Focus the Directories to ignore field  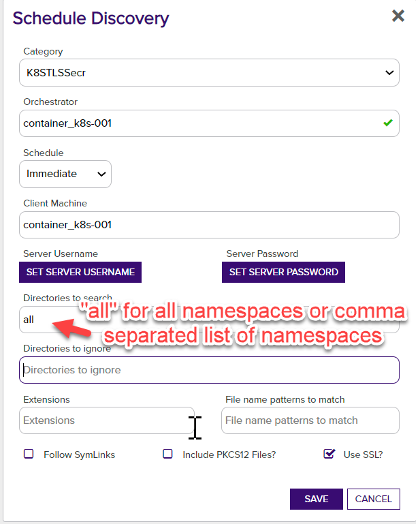click(209, 370)
